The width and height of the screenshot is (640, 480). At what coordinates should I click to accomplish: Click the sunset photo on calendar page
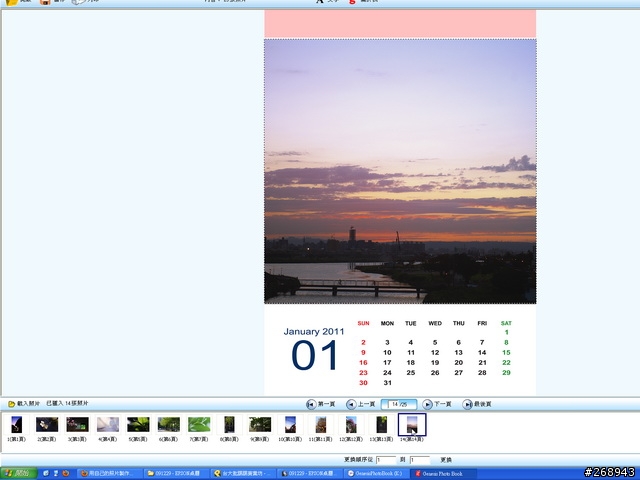pos(400,171)
